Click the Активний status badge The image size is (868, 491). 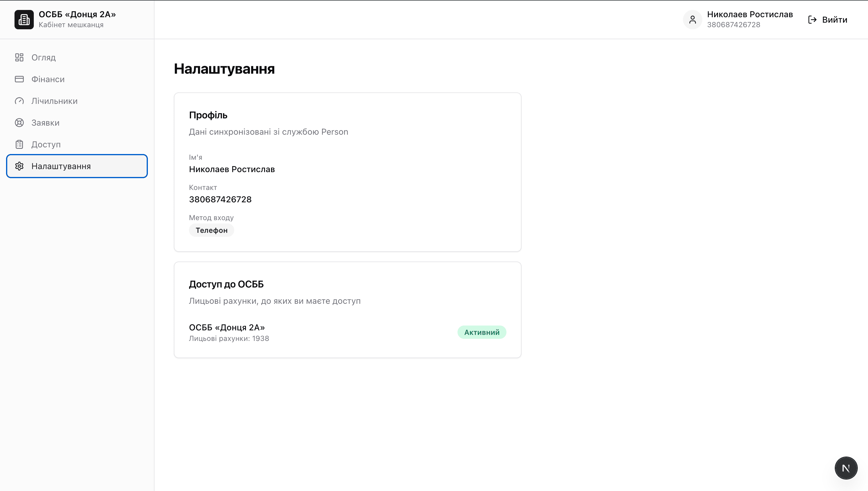pyautogui.click(x=482, y=332)
